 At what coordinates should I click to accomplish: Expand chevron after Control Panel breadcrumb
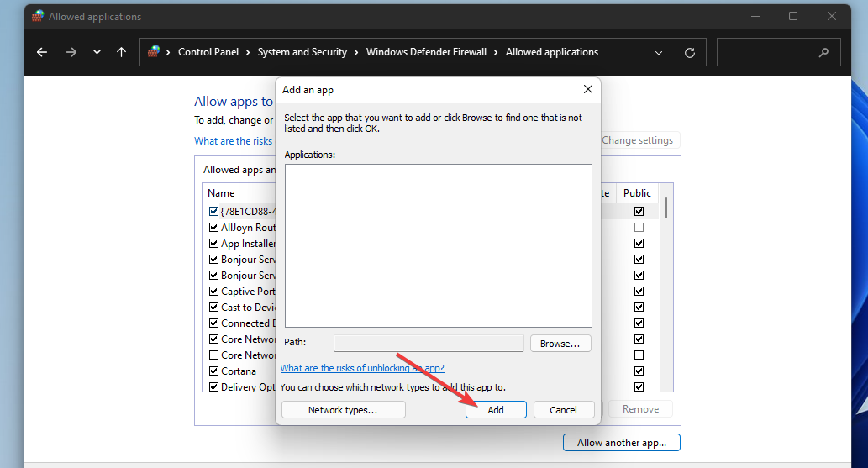247,52
